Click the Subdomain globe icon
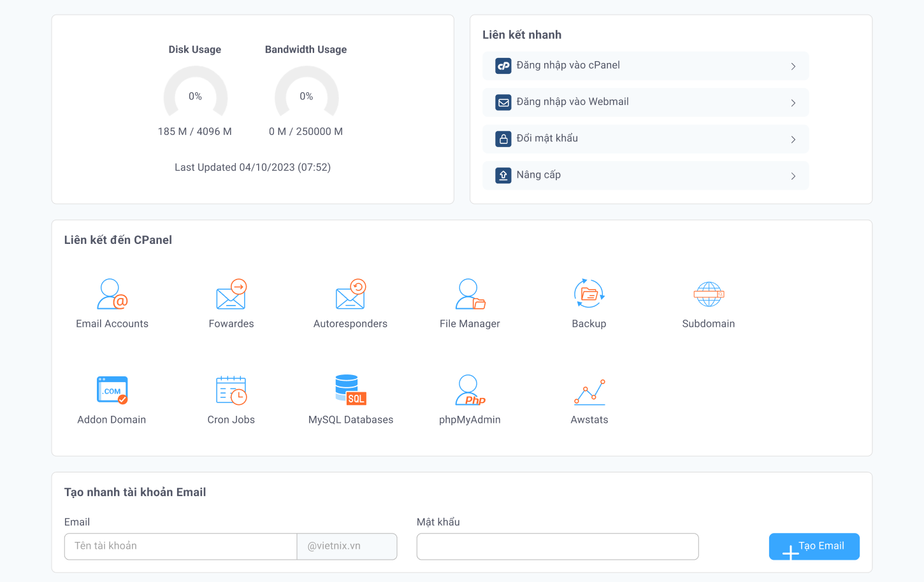924x582 pixels. 709,294
